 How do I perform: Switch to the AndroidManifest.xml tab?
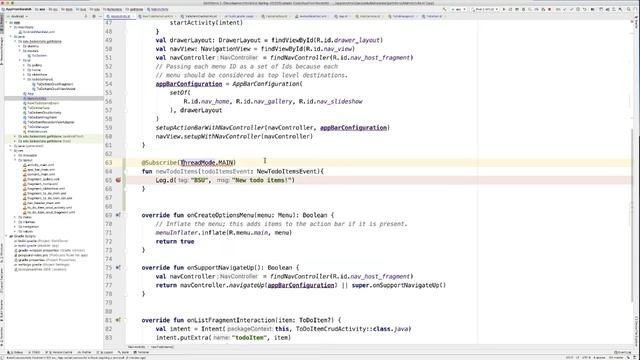tap(312, 16)
